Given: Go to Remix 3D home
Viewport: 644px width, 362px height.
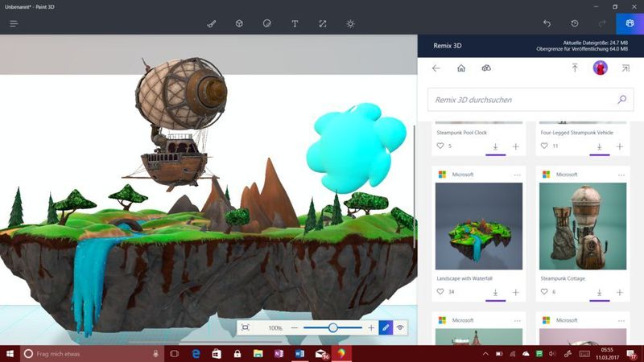Looking at the screenshot, I should 461,68.
